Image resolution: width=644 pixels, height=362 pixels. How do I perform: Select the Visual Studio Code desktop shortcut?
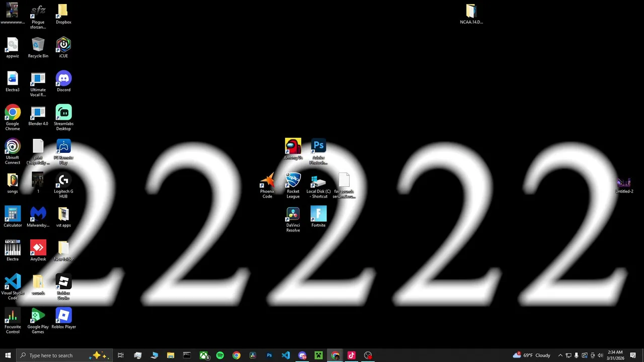[x=13, y=287]
